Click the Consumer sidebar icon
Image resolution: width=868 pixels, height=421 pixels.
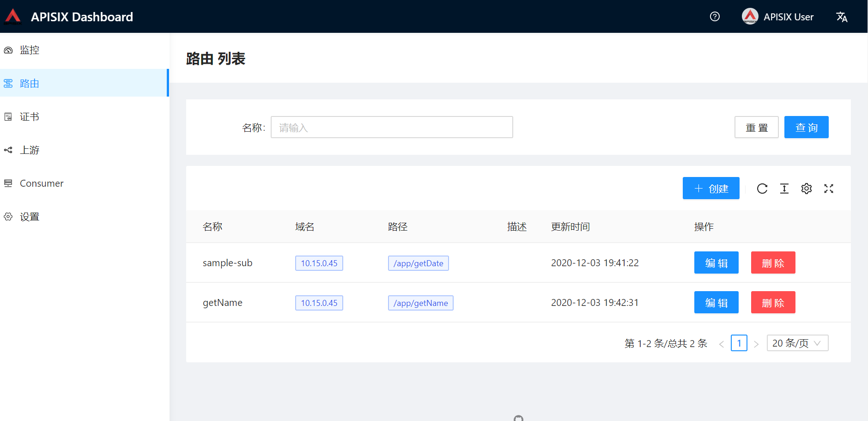(x=8, y=183)
